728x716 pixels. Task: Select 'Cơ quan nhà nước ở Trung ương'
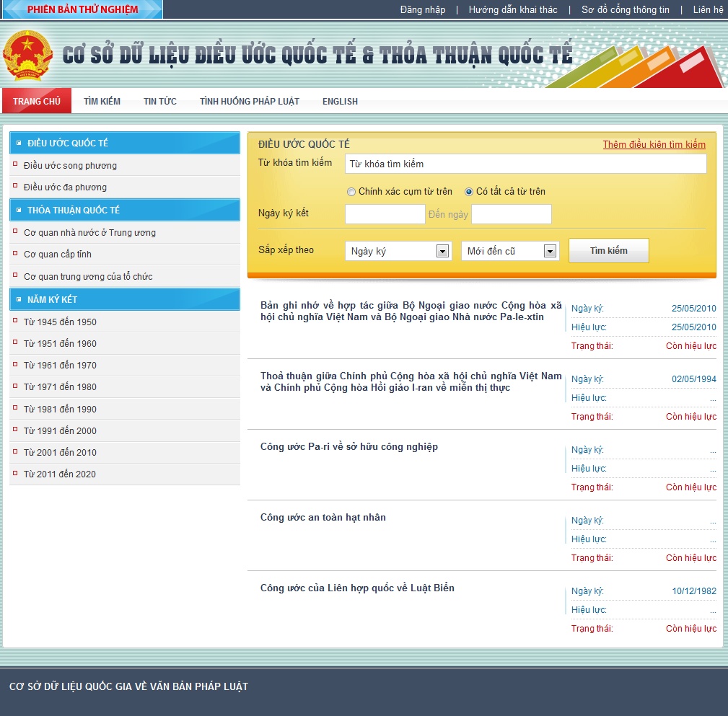(89, 232)
